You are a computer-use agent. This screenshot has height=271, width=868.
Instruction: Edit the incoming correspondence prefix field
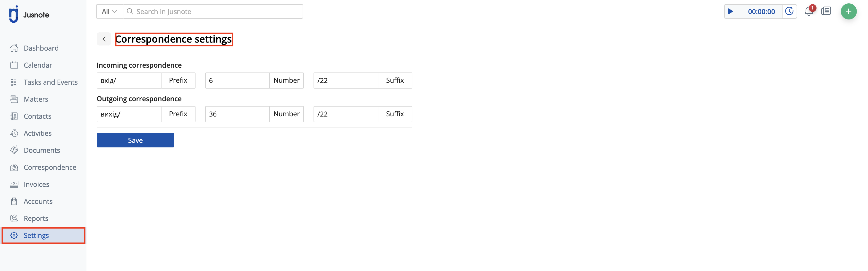pos(129,80)
